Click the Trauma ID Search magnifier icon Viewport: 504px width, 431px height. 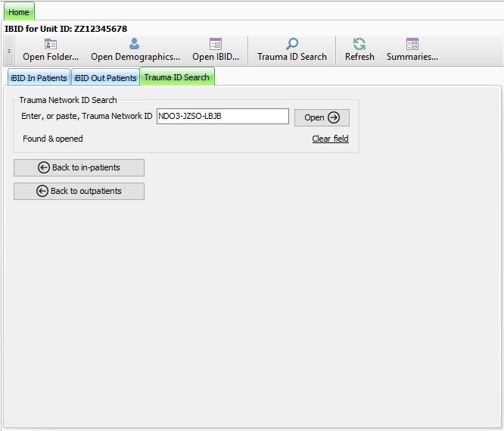292,44
